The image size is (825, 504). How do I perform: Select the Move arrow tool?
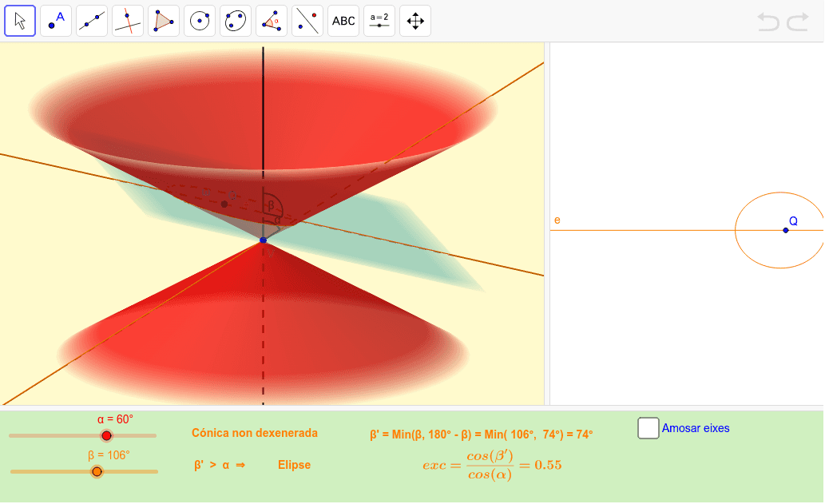[x=20, y=21]
